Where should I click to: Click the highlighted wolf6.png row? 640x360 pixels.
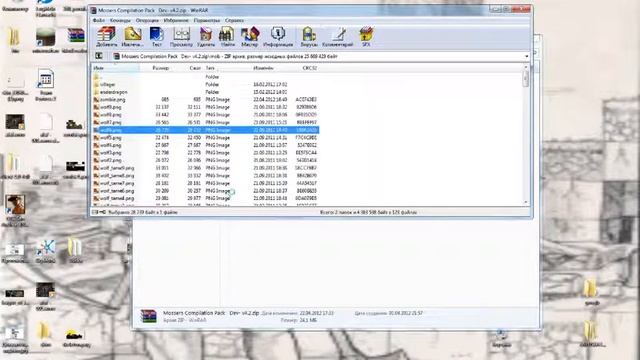(205, 130)
